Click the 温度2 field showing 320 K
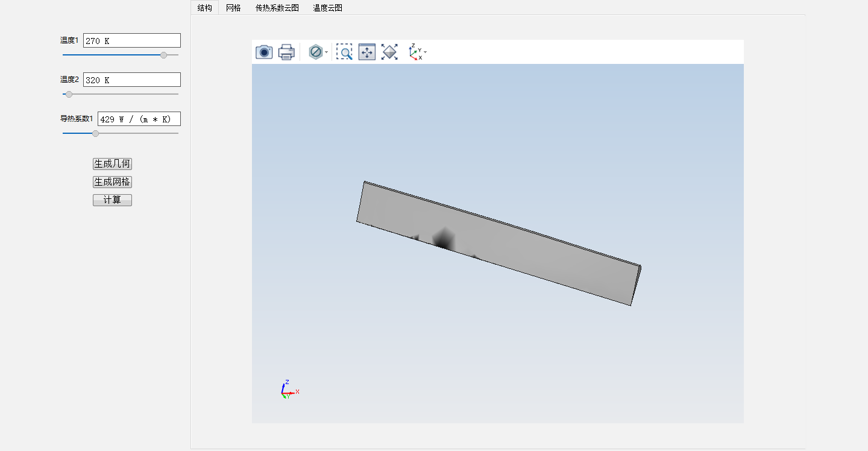The height and width of the screenshot is (451, 868). [132, 80]
